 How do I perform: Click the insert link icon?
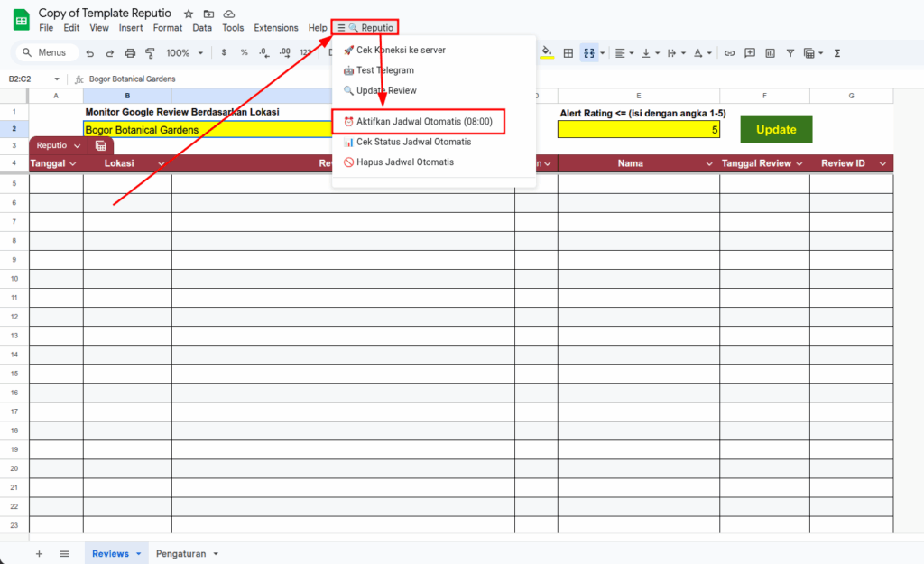[x=729, y=53]
